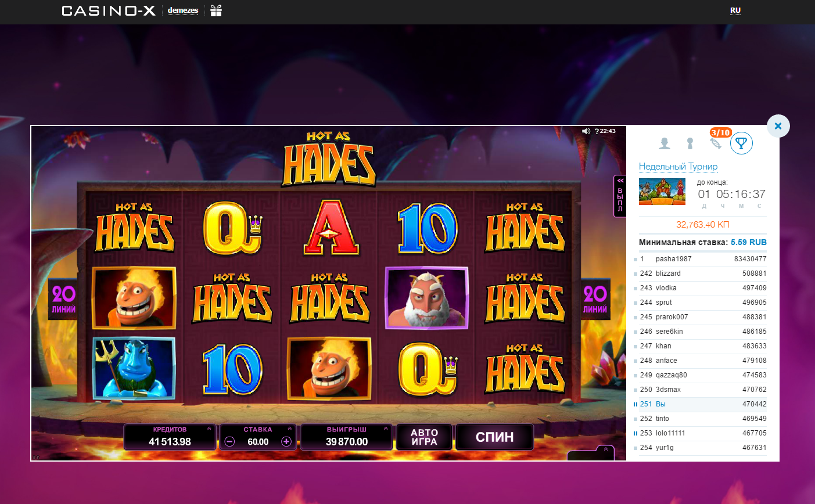Open tournaments with the trophy icon

point(742,143)
